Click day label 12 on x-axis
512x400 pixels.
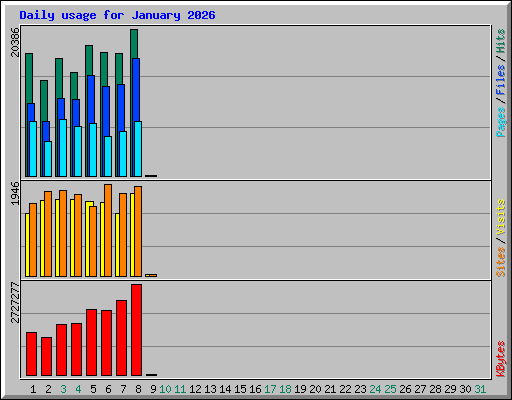[195, 389]
